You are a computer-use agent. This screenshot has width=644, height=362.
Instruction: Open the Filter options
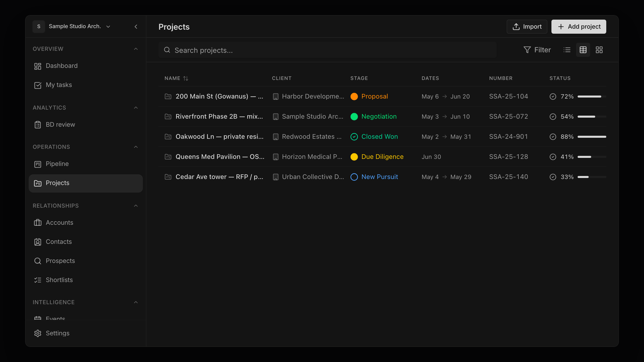tap(537, 50)
